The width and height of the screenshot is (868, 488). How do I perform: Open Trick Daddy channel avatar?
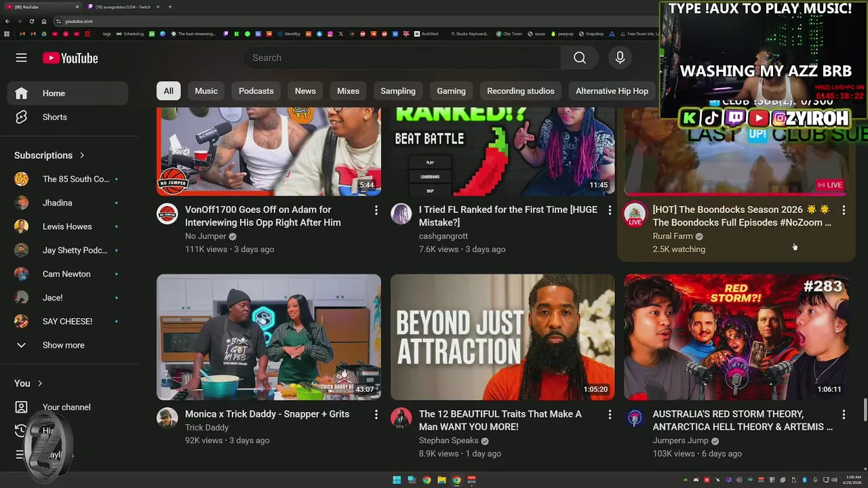167,418
